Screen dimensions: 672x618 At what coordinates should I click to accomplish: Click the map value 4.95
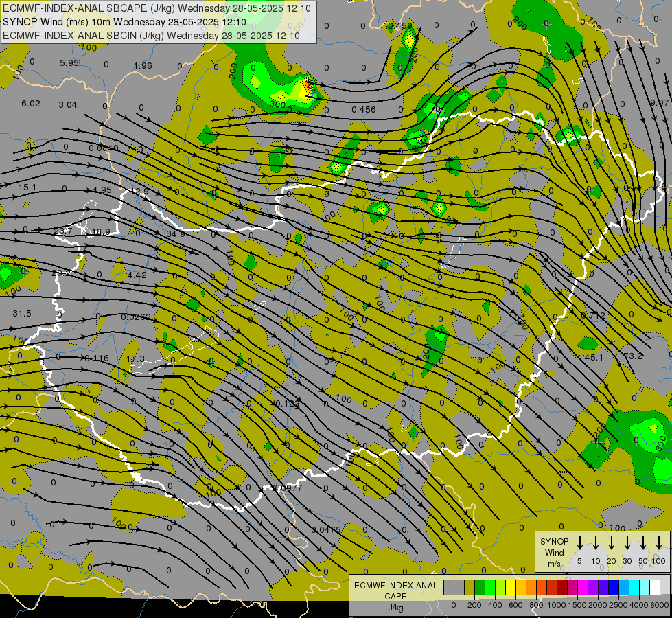coord(102,190)
